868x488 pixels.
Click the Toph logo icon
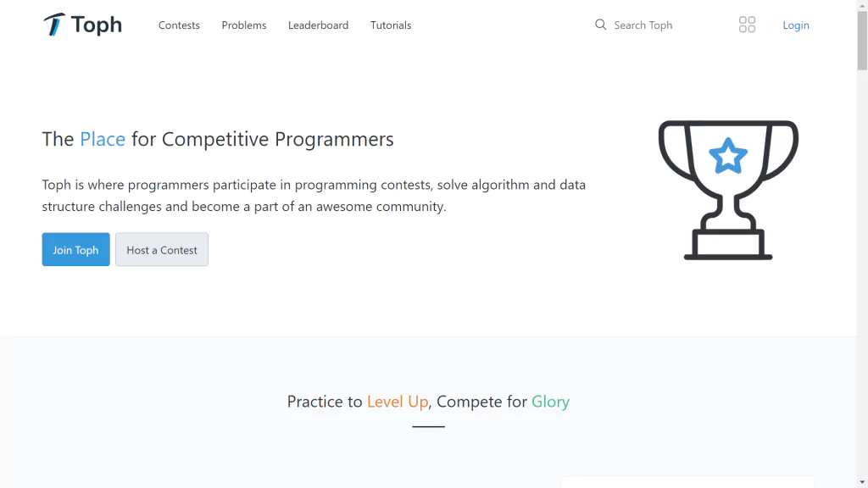pos(54,25)
